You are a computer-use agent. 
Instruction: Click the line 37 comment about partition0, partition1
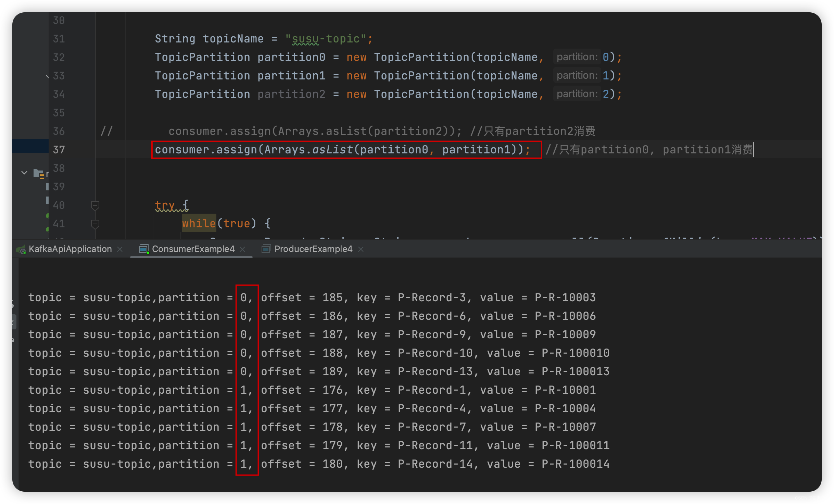(649, 150)
